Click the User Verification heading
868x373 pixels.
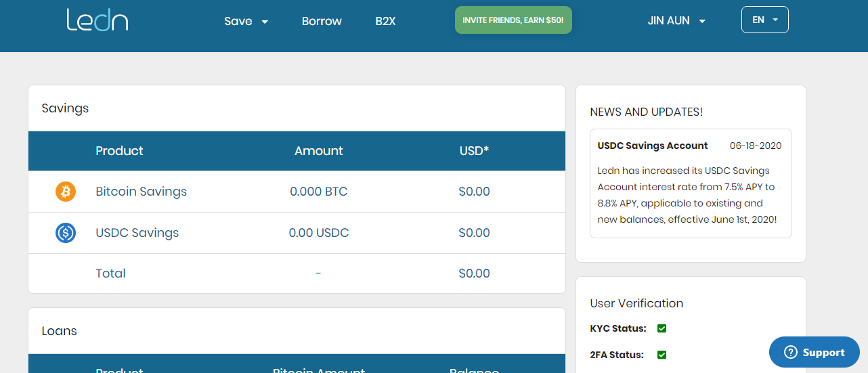pos(636,303)
